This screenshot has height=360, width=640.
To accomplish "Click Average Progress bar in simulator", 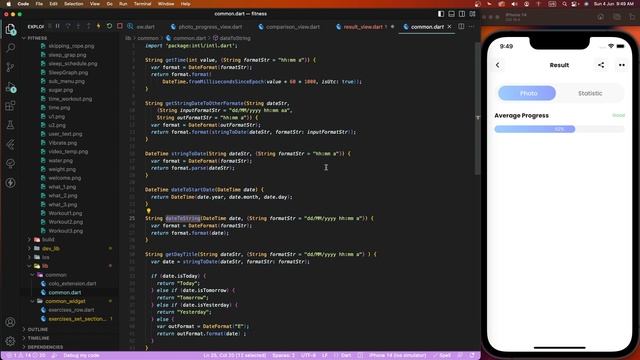I will pyautogui.click(x=559, y=129).
